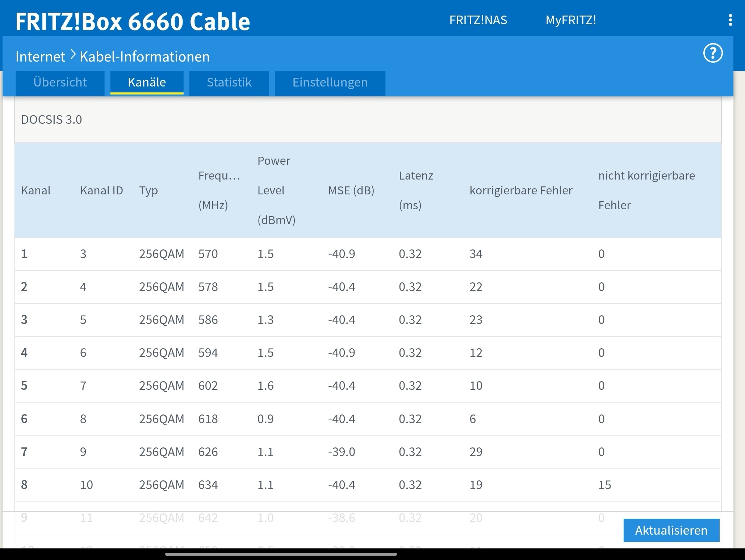Click MSE value -39.0
745x560 pixels.
pos(342,452)
